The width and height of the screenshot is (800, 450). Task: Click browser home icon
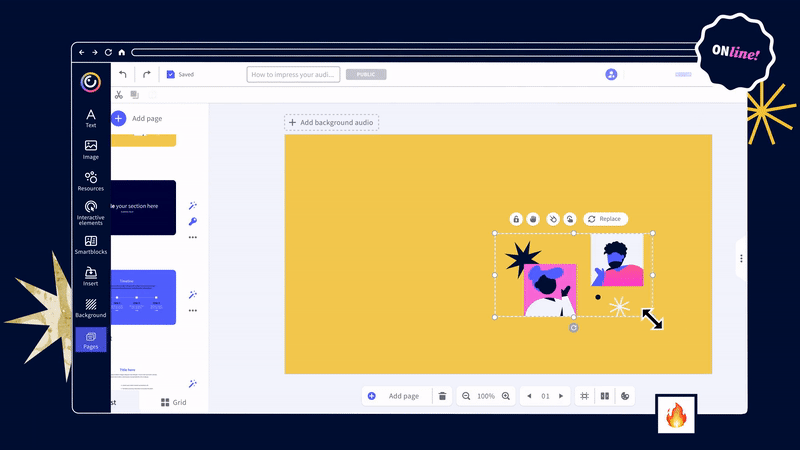tap(121, 52)
